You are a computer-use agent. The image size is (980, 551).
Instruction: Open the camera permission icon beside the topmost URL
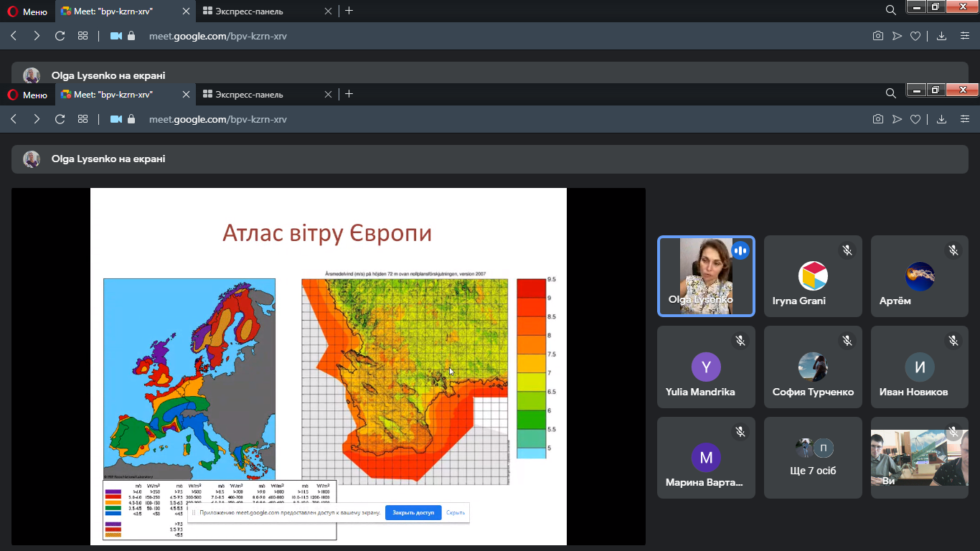[116, 36]
